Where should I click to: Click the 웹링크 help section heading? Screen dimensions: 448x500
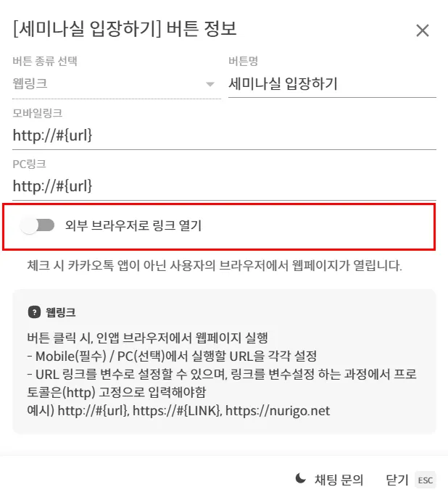coord(61,312)
